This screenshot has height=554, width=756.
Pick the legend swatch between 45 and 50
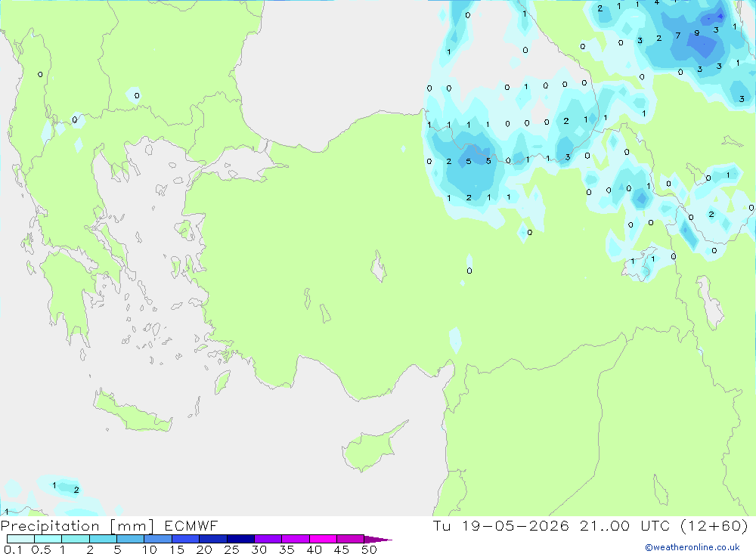(x=351, y=539)
